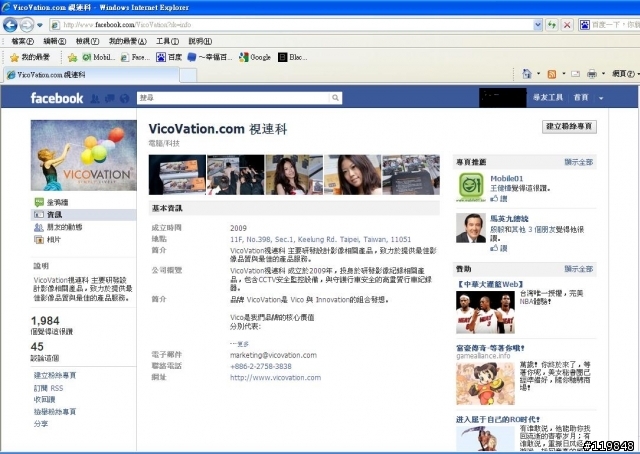The height and width of the screenshot is (454, 640).
Task: Open the ~幸福百.. bookmark
Action: 210,58
